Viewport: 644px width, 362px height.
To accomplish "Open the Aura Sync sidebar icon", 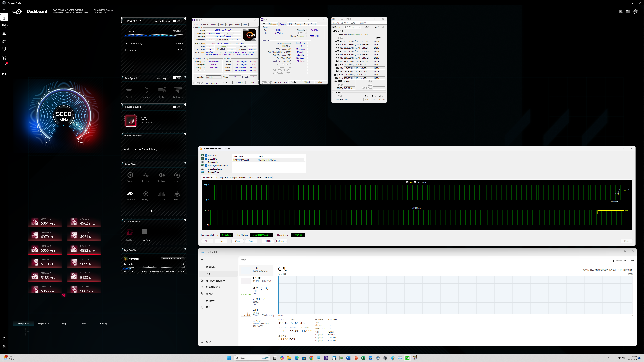I will [x=4, y=34].
